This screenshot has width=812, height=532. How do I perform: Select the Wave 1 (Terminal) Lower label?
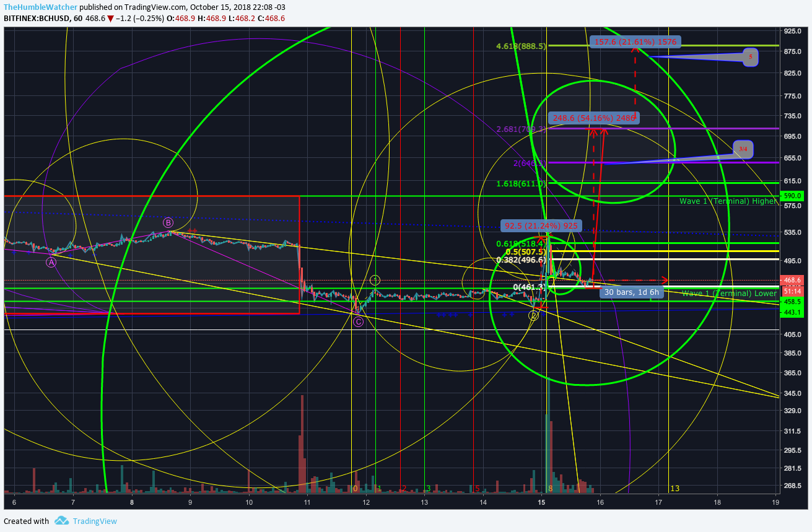pos(729,293)
